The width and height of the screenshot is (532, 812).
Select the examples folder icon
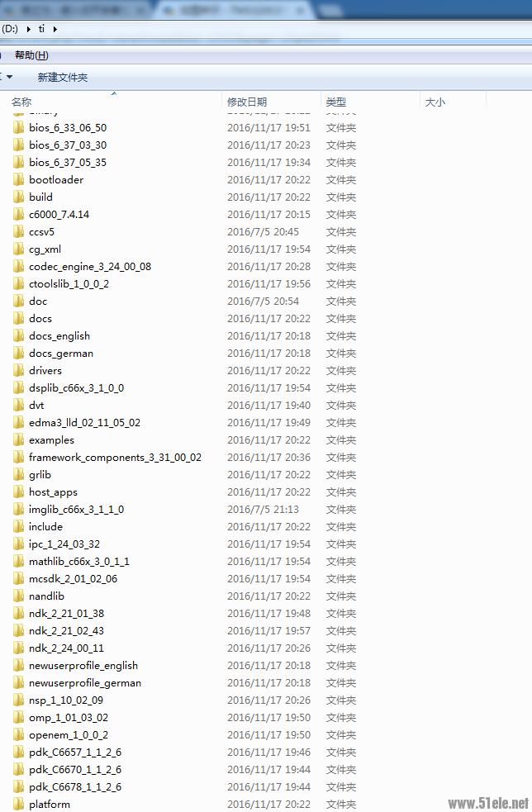pyautogui.click(x=19, y=439)
